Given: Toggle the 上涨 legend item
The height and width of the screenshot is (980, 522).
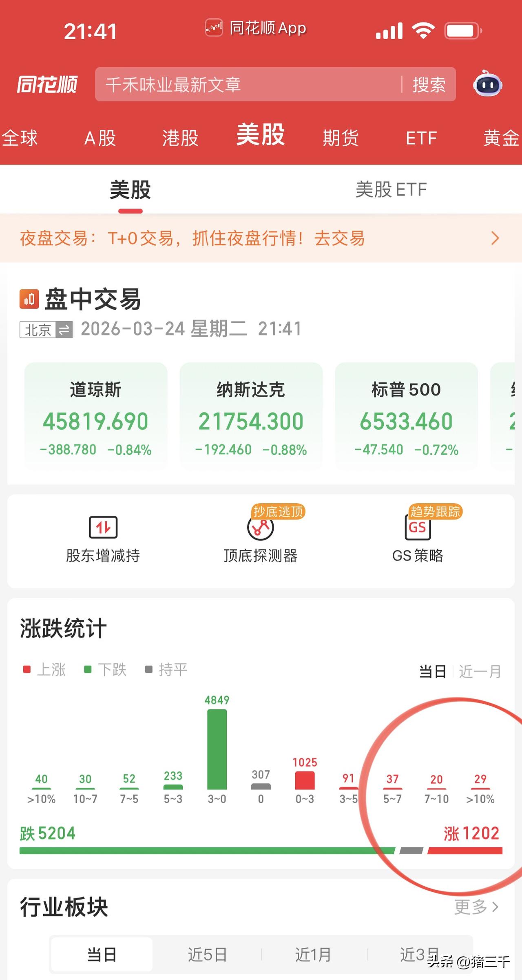Looking at the screenshot, I should (x=44, y=669).
